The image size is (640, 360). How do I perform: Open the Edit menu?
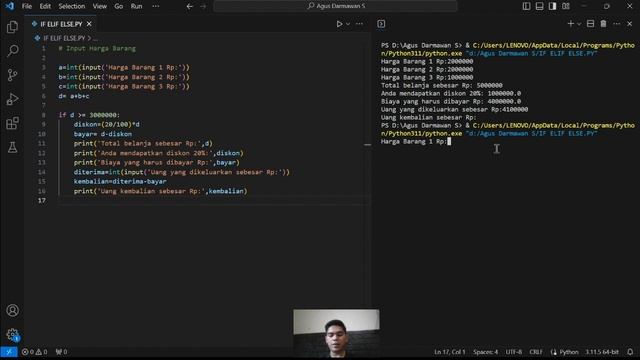(45, 6)
